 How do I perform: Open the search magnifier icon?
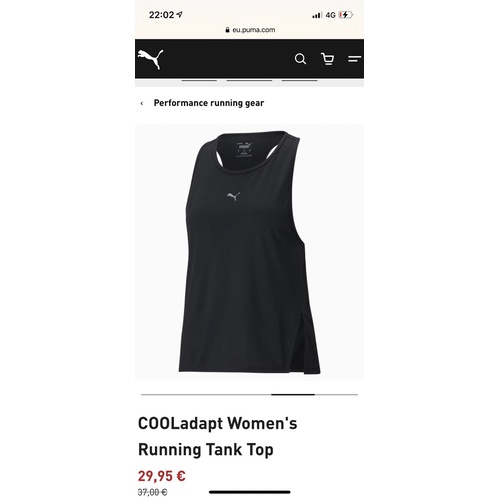(300, 59)
